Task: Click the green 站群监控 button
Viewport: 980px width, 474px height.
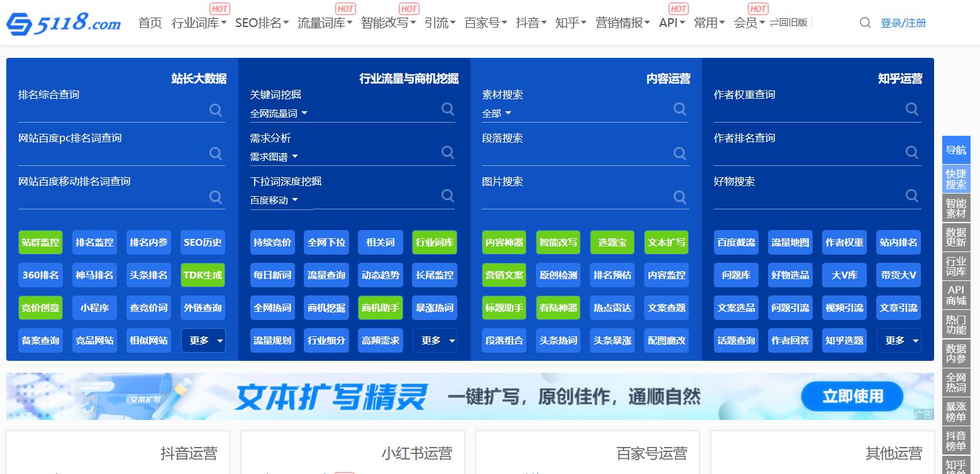Action: coord(40,242)
